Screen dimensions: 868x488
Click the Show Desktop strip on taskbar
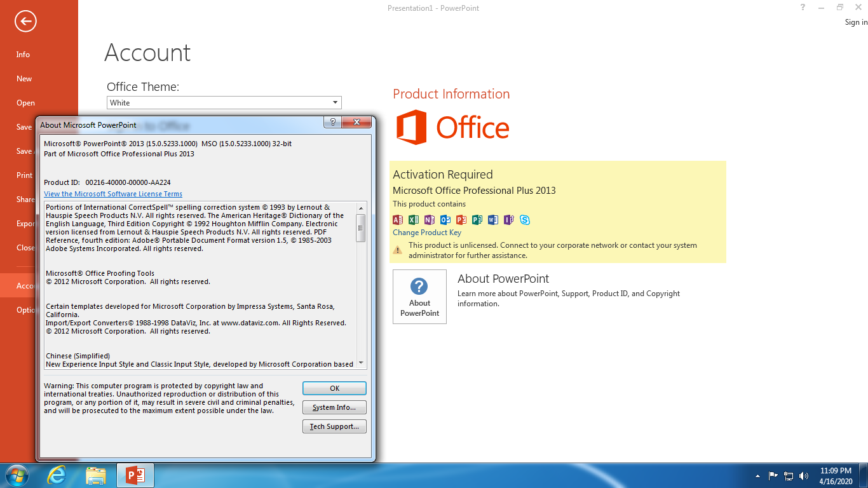[x=864, y=475]
